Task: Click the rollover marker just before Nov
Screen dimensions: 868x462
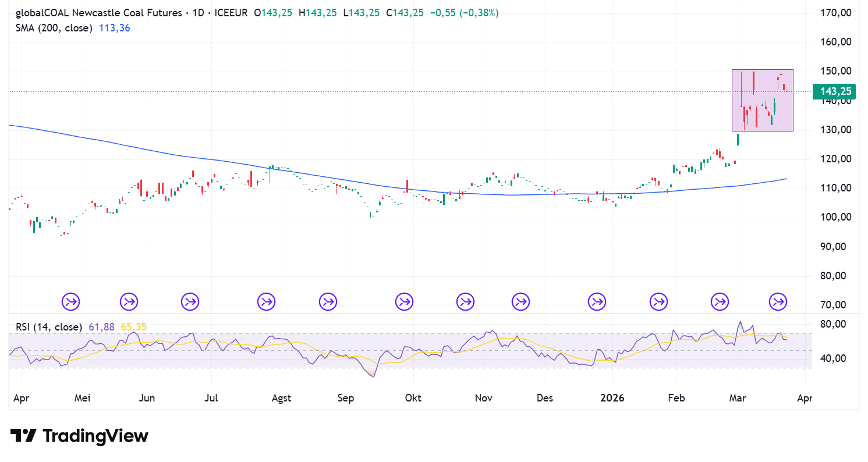Action: click(x=465, y=302)
